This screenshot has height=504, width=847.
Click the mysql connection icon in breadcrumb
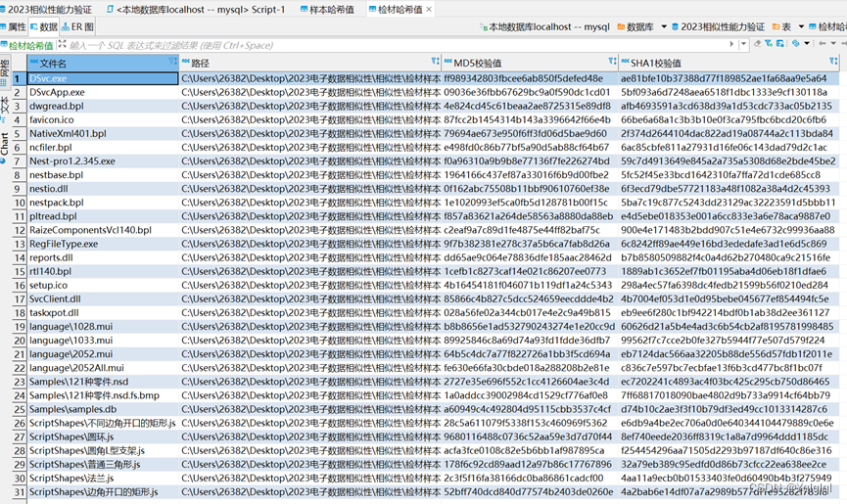click(x=484, y=27)
